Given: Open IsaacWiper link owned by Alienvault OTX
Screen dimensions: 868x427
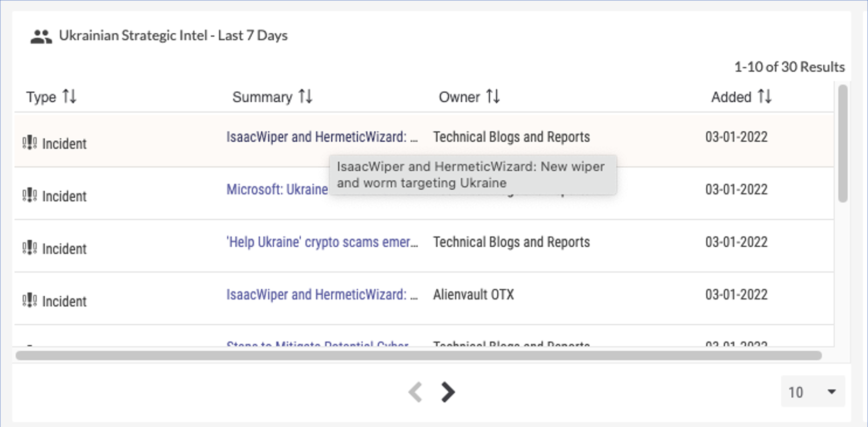Looking at the screenshot, I should 322,295.
